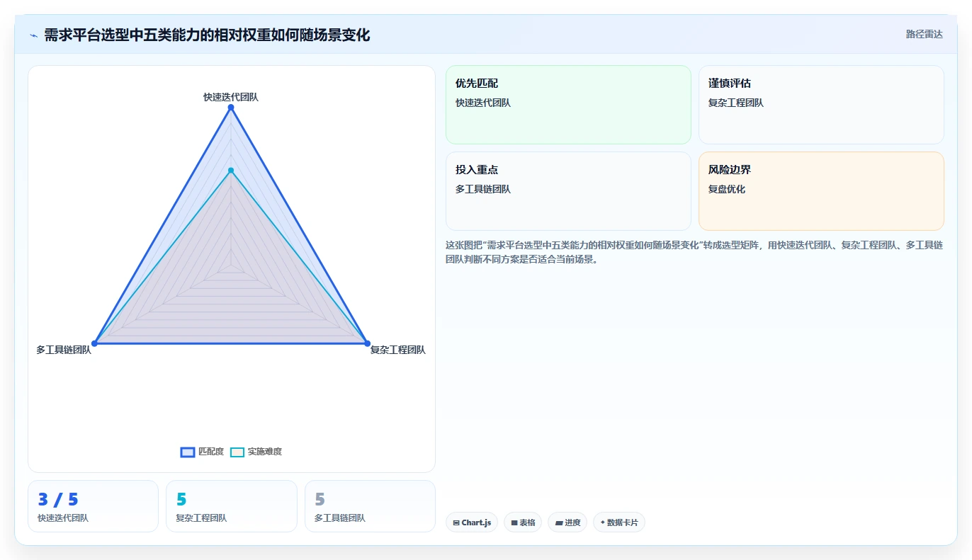Select the 投入重点 card
Image resolution: width=972 pixels, height=560 pixels.
[568, 191]
